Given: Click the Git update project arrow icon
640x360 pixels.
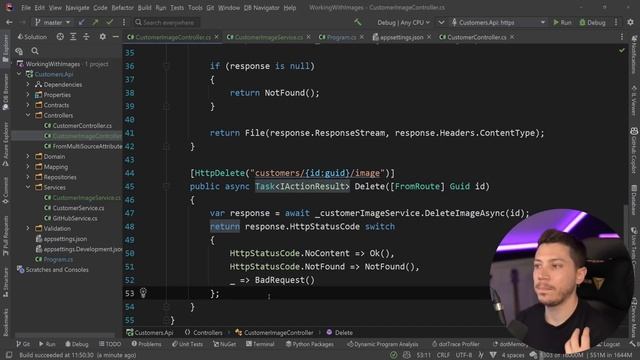Looking at the screenshot, I should 82,22.
